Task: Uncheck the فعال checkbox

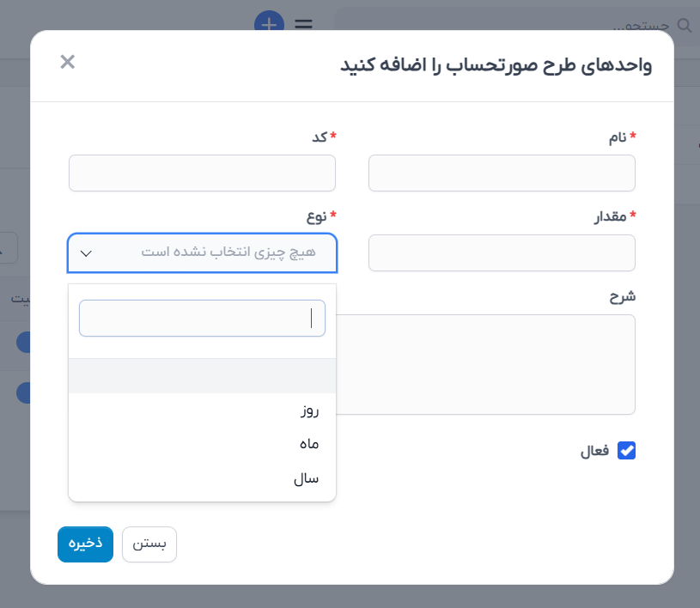Action: click(x=626, y=451)
